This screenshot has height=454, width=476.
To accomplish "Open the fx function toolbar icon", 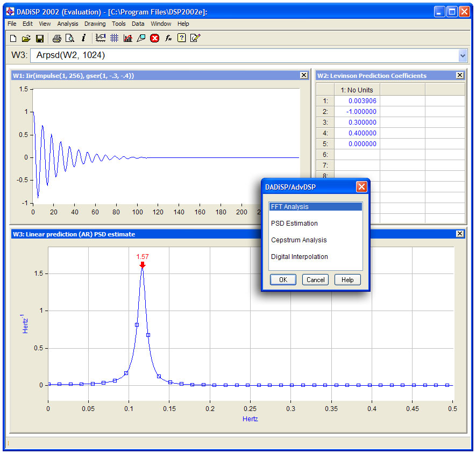I will pos(168,38).
